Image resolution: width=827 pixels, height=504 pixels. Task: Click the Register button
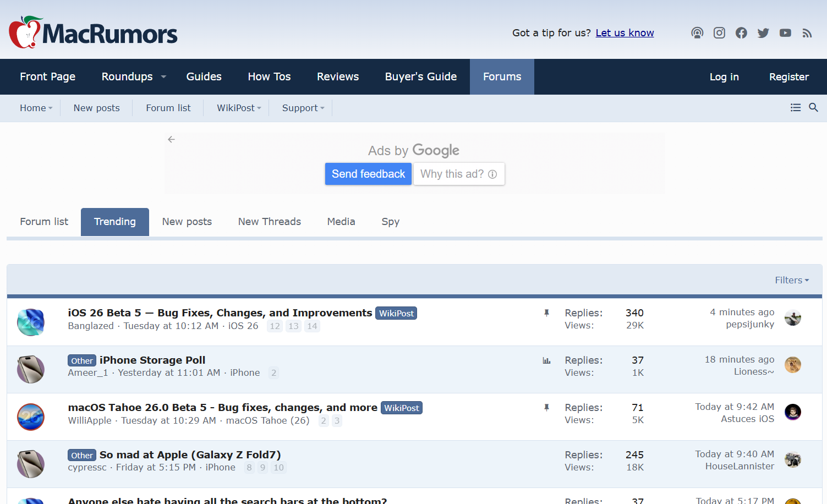[x=789, y=76]
